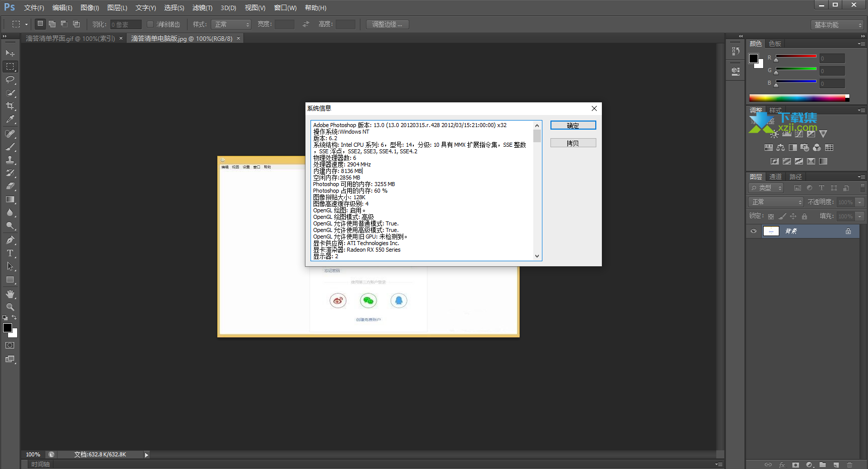Confirm the system info dialog with 确定
Image resolution: width=868 pixels, height=469 pixels.
pos(573,126)
